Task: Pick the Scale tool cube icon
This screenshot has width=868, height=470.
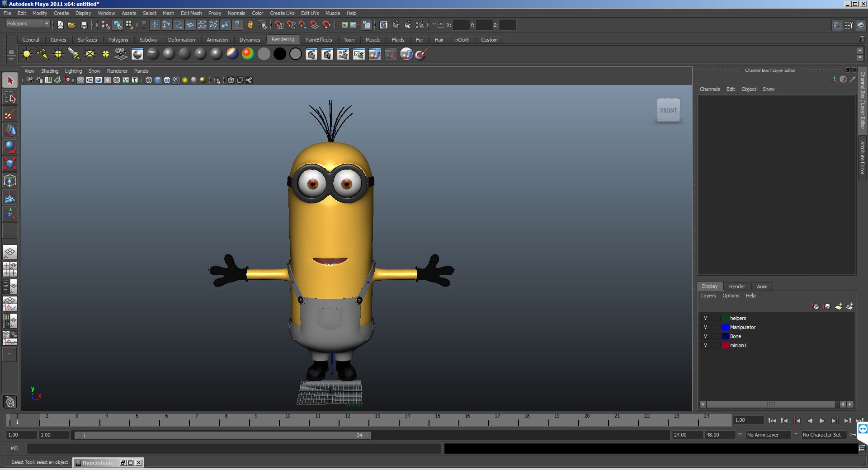Action: coord(10,164)
